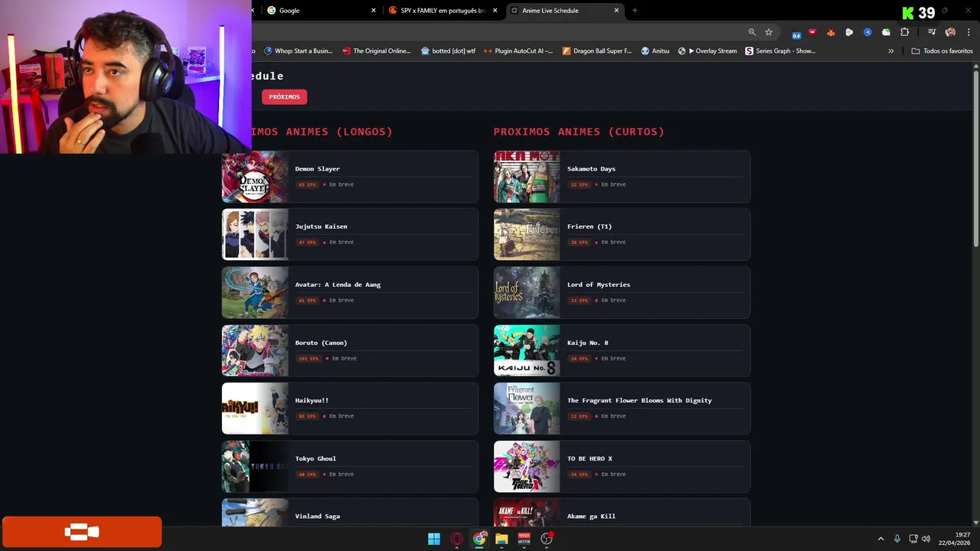The width and height of the screenshot is (980, 551).
Task: Open the media control music-list icon
Action: (932, 32)
